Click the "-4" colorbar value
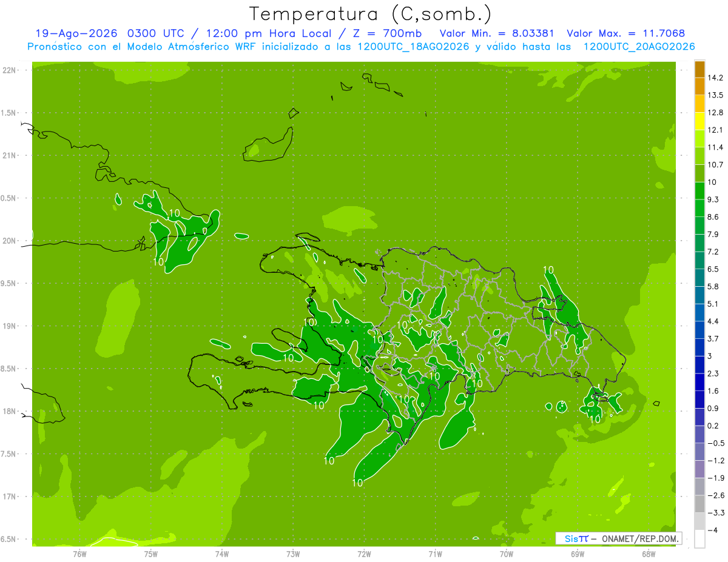The width and height of the screenshot is (728, 562). click(713, 530)
